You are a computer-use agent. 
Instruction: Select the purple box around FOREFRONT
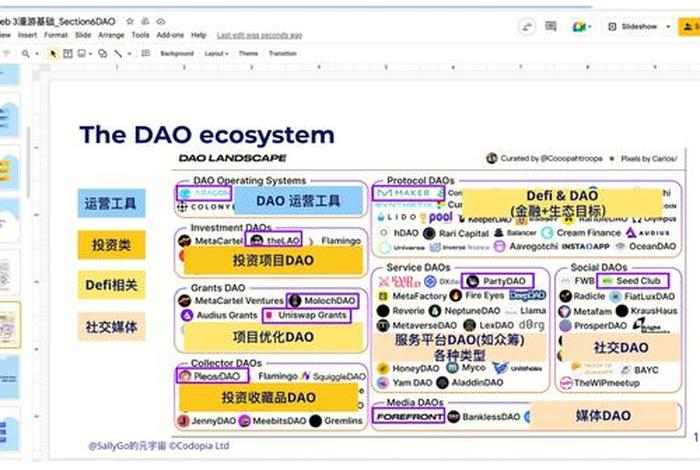point(408,416)
